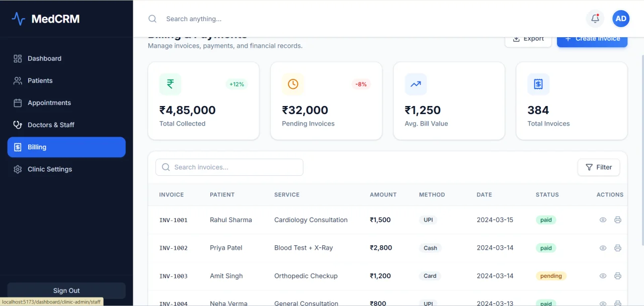Select Billing in sidebar
This screenshot has width=644, height=306.
(x=66, y=147)
